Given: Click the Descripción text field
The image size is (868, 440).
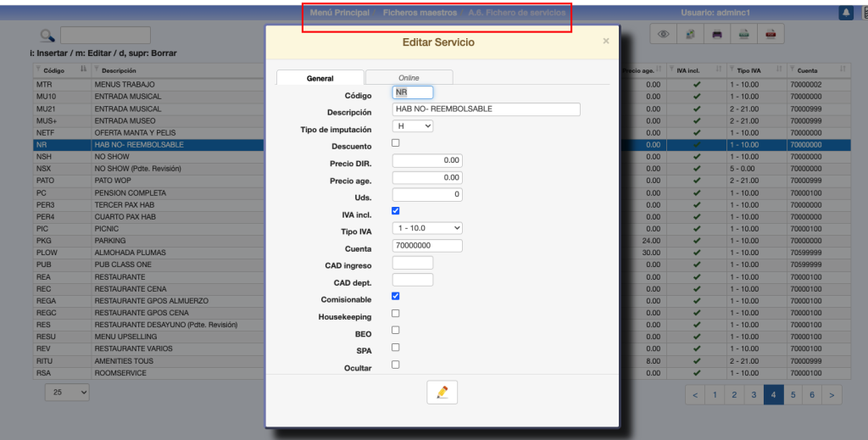Looking at the screenshot, I should [x=486, y=109].
